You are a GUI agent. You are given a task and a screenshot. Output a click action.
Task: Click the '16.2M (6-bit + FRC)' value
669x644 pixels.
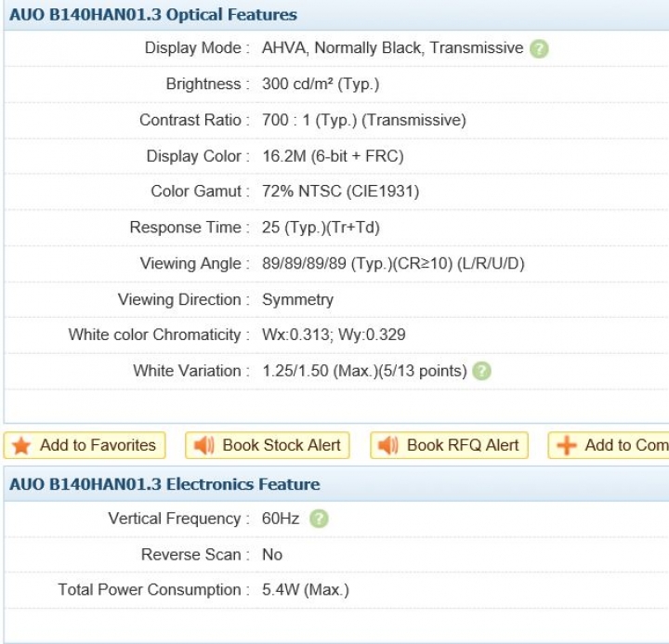[x=333, y=156]
